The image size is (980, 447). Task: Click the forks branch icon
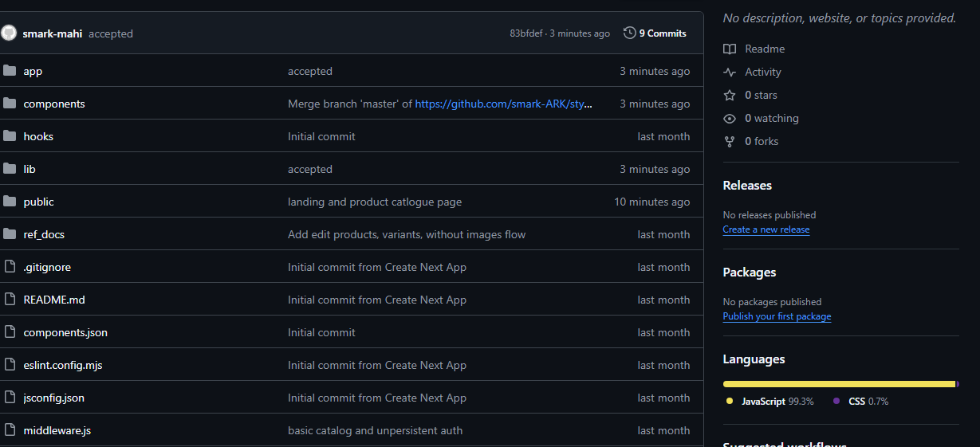pos(730,141)
